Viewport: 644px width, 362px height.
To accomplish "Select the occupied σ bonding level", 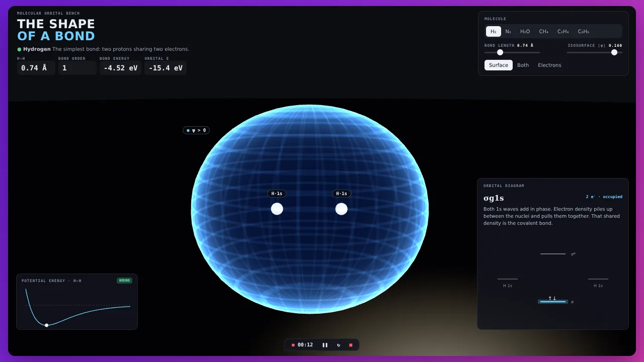I will coord(553,302).
